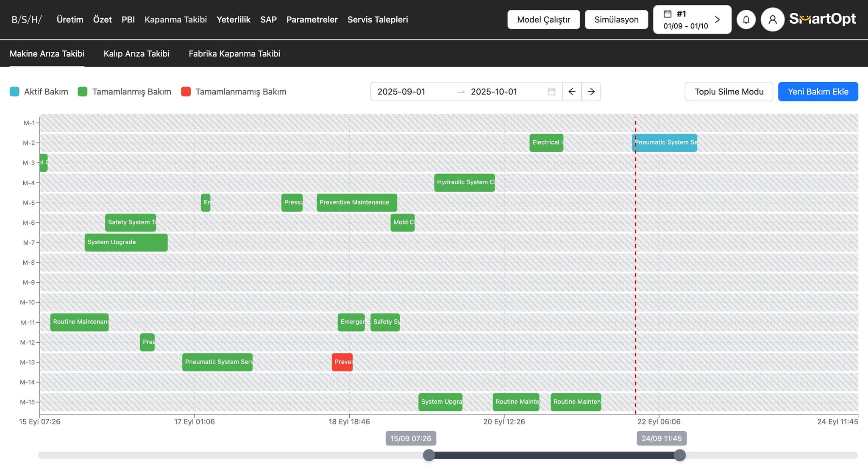Open start date 2025-09-01 picker
Screen dimensions: 868x469
401,92
